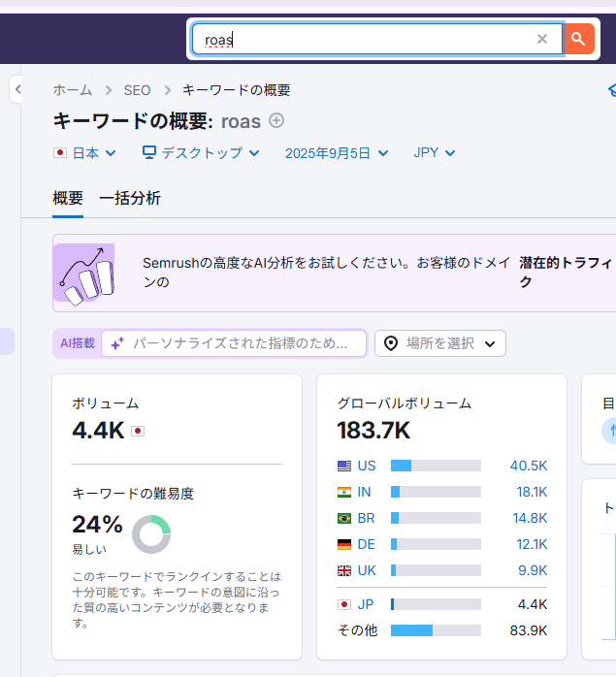Collapse the left sidebar chevron

click(x=16, y=90)
